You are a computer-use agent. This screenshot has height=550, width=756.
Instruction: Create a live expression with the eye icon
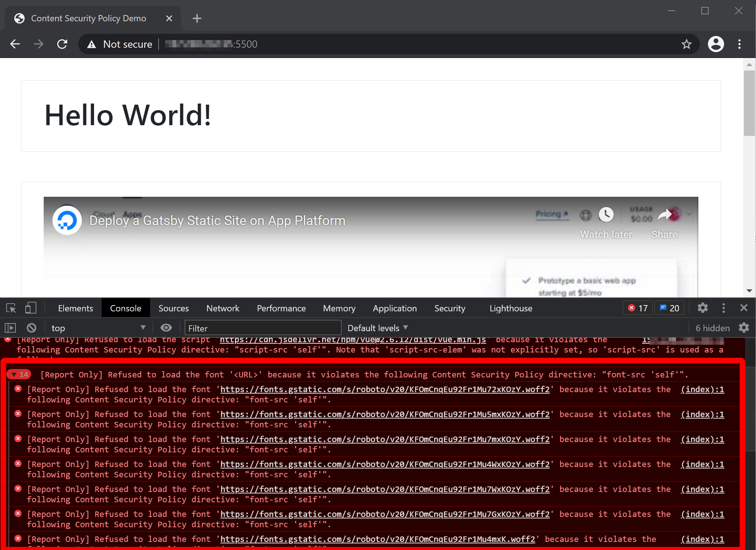click(166, 328)
